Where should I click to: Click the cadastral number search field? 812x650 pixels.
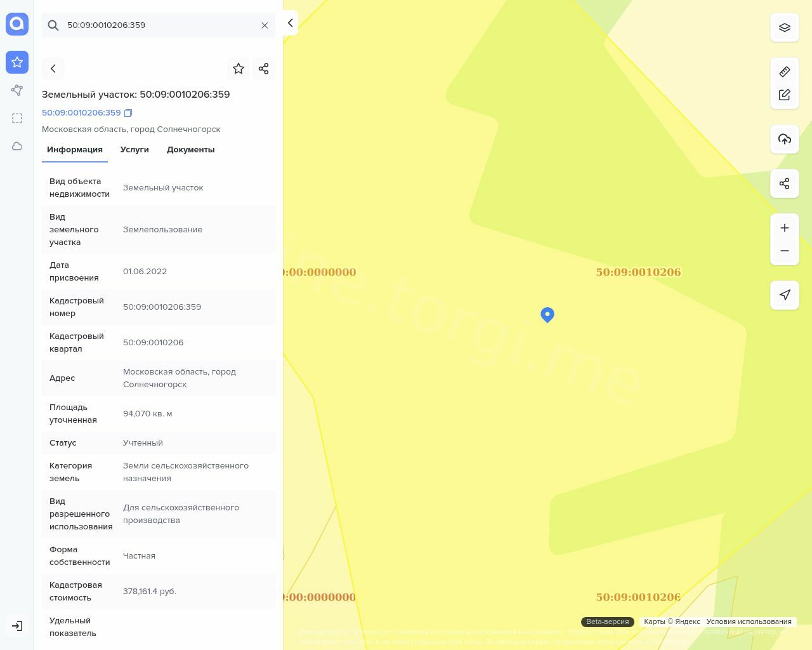tap(159, 25)
